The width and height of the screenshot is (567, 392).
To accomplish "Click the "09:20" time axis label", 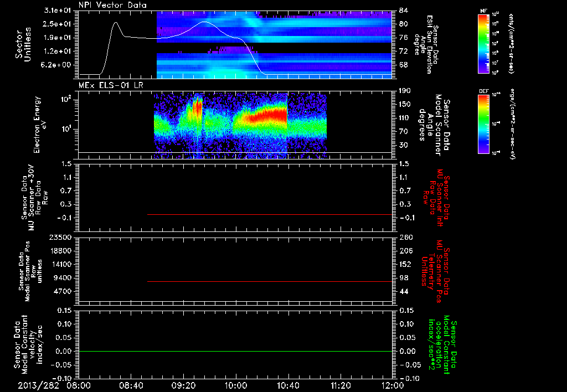I will (x=183, y=385).
